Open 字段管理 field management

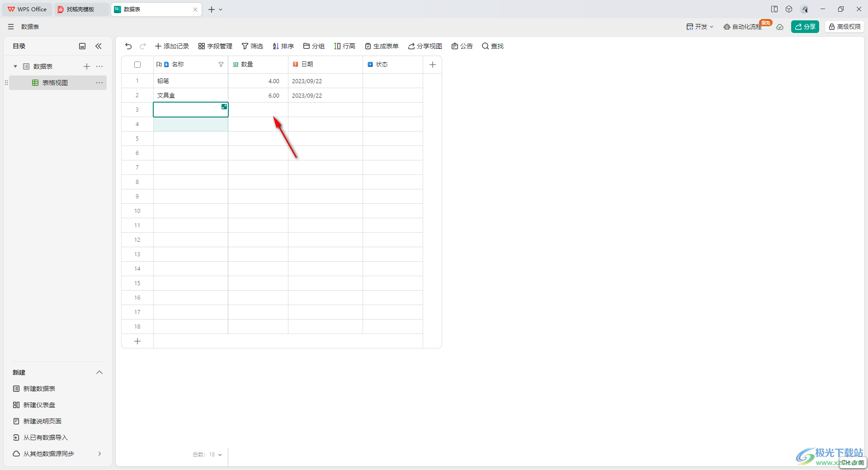point(215,46)
